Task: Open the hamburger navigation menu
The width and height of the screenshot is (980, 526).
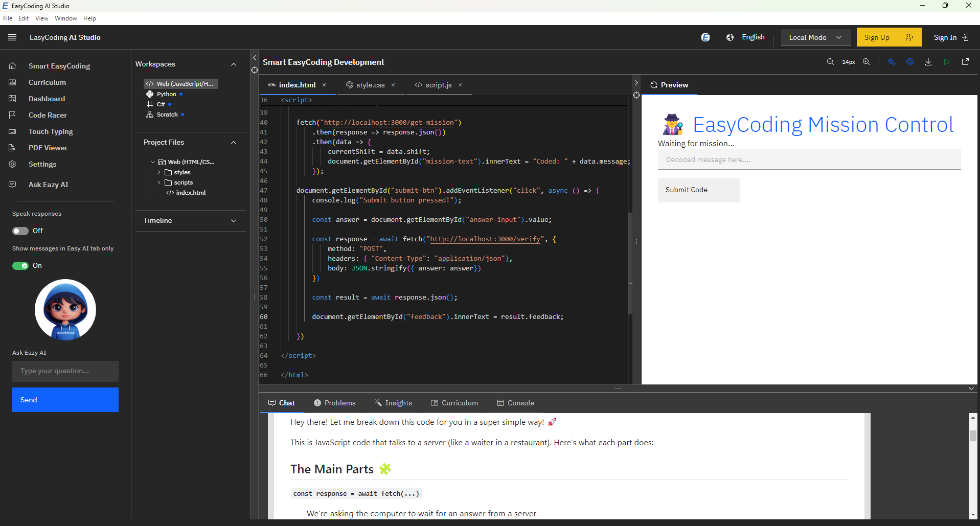Action: tap(12, 37)
